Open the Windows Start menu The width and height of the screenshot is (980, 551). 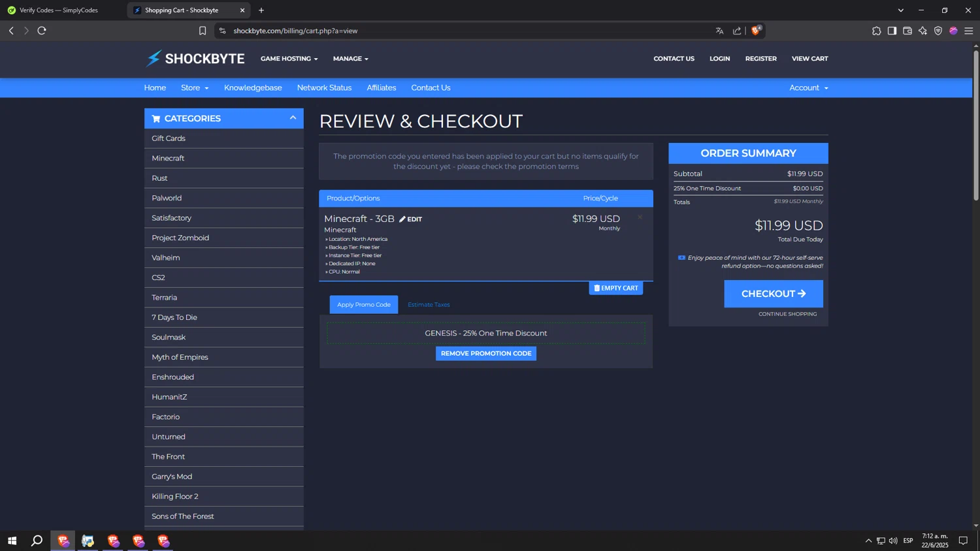(12, 541)
